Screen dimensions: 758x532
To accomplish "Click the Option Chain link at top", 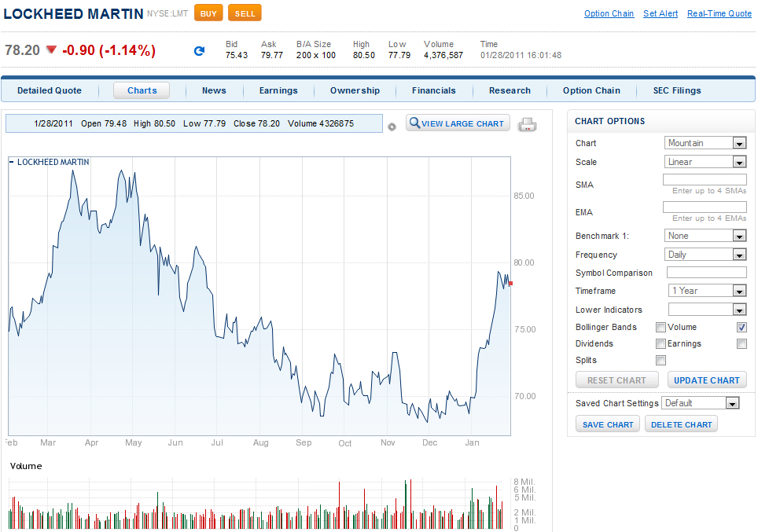I will (609, 13).
